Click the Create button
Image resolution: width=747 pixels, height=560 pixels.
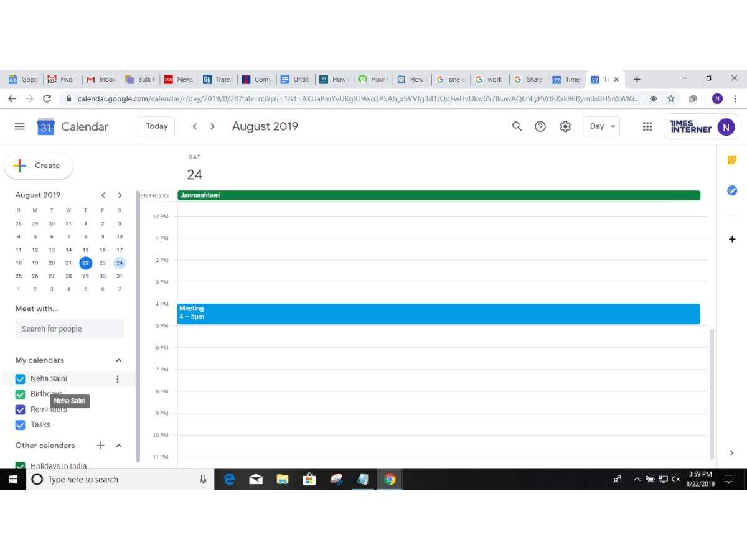click(39, 166)
